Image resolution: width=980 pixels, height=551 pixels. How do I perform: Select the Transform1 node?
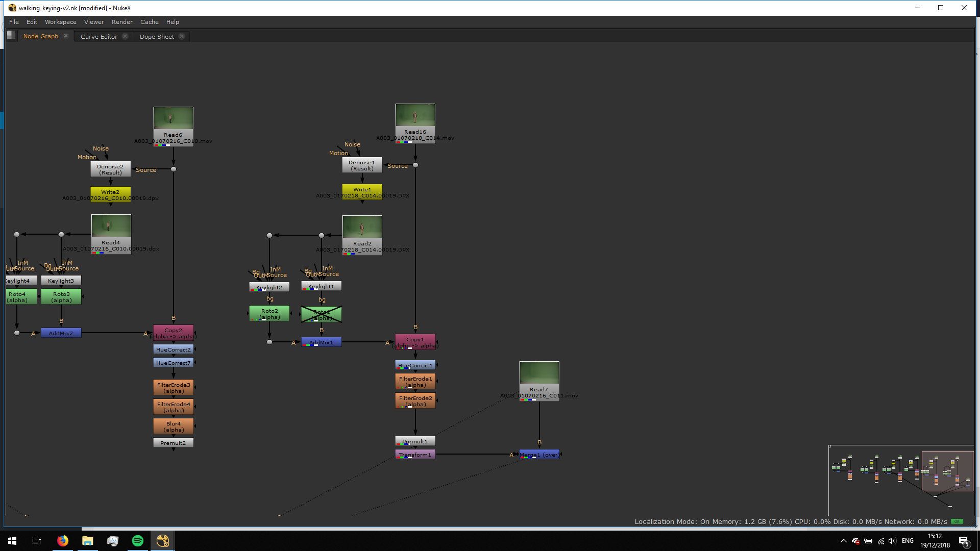click(x=415, y=455)
